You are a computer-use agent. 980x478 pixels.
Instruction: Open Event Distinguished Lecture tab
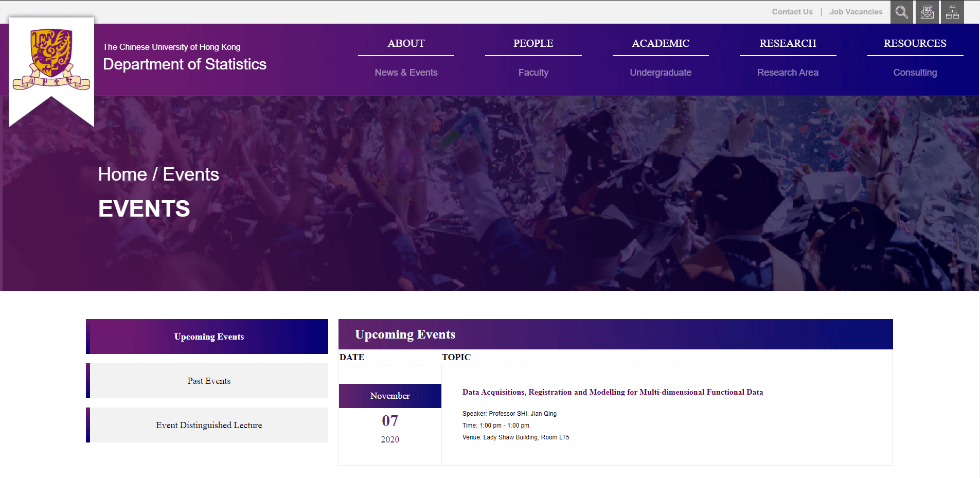point(209,426)
